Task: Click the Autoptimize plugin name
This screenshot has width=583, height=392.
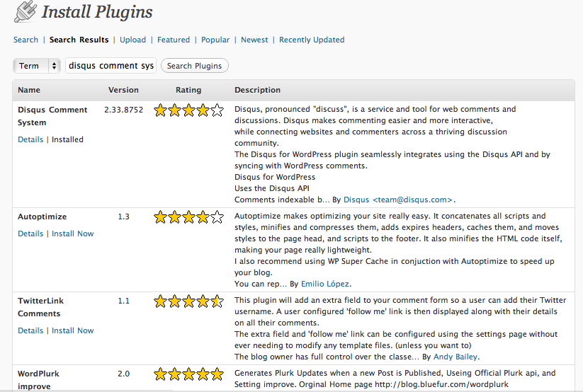Action: (x=42, y=217)
